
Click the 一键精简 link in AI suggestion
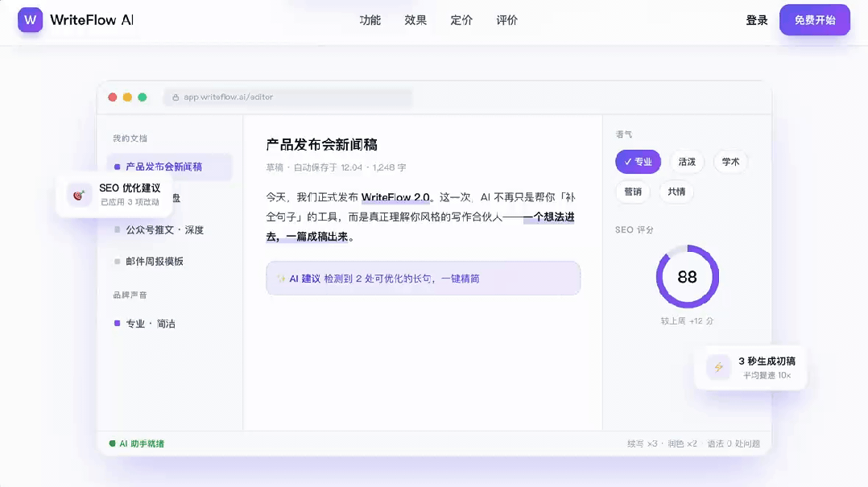(460, 279)
